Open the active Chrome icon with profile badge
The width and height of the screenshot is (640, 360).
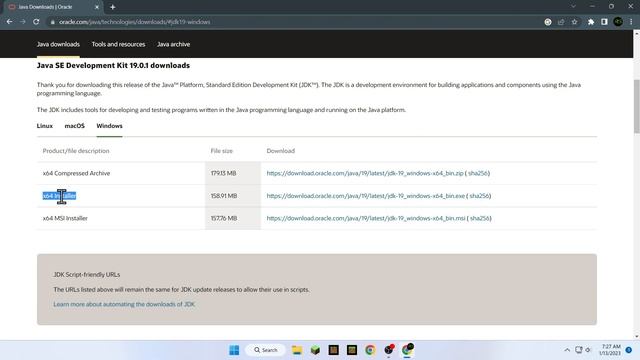tap(407, 349)
